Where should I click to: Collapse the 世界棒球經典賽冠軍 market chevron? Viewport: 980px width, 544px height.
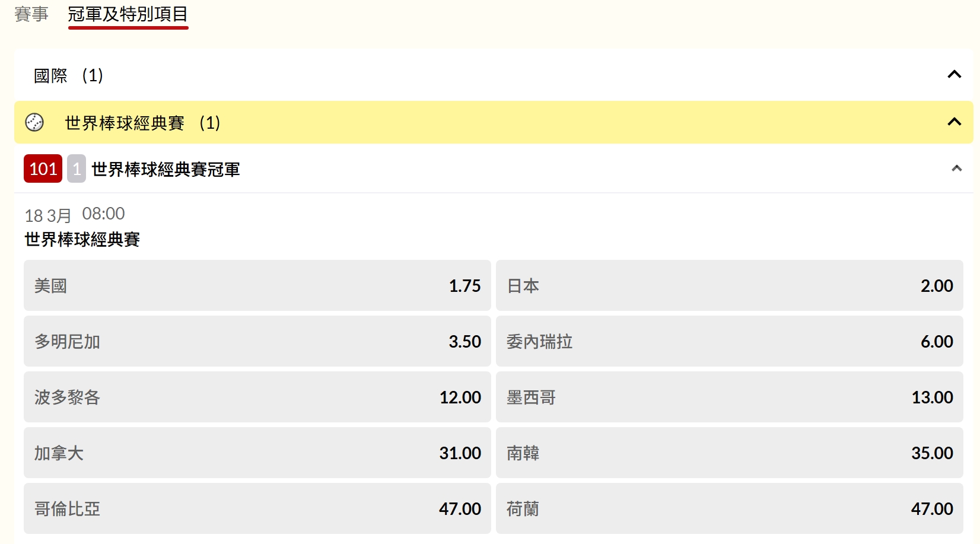tap(956, 168)
